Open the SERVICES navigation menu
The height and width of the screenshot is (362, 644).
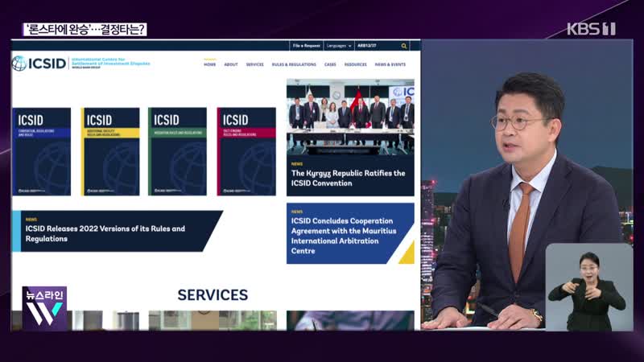coord(254,64)
